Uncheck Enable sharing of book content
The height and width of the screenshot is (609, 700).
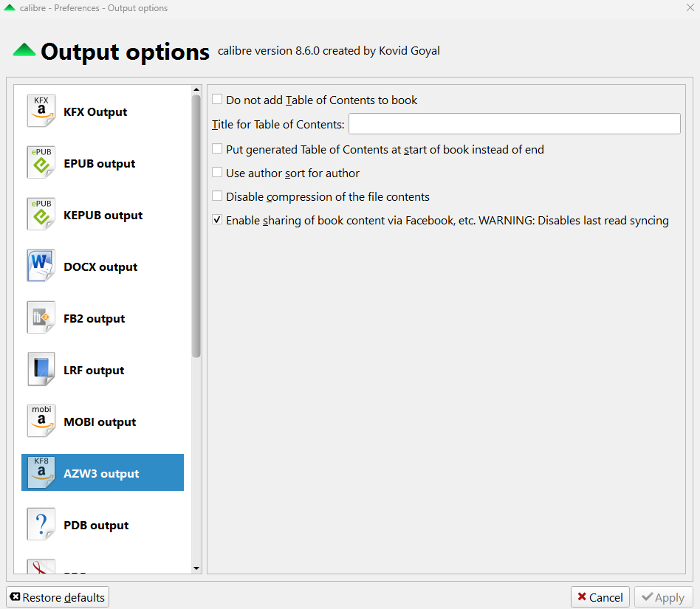coord(217,220)
